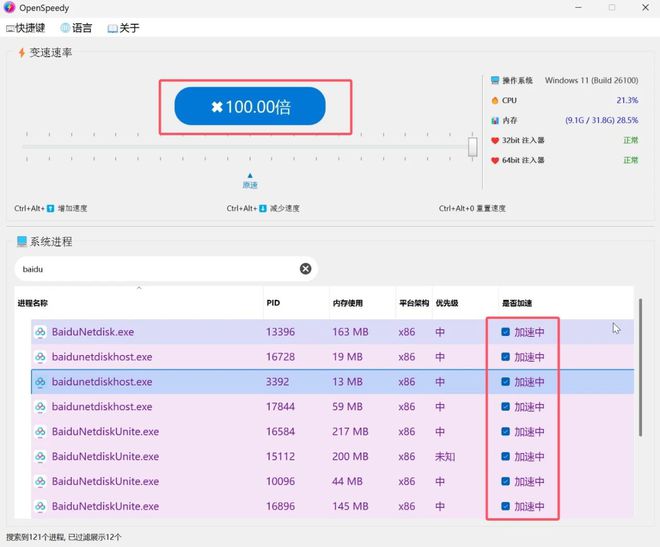Viewport: 660px width, 547px height.
Task: Uncheck acceleration for BaiduNetdiskUnite.exe PID 16584
Action: (506, 431)
